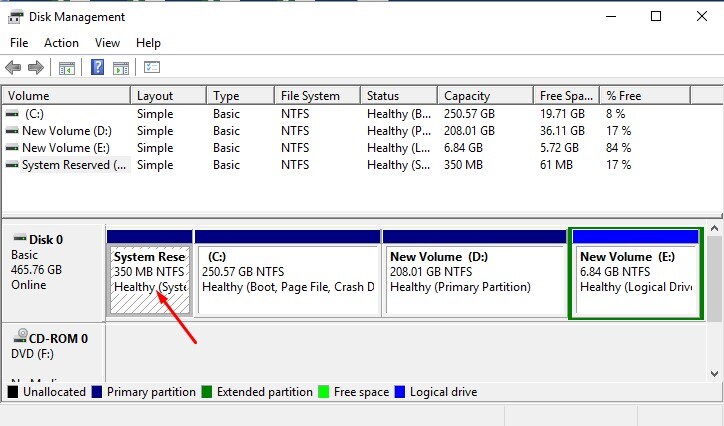This screenshot has height=426, width=724.
Task: Select the New Volume (D:) drive icon in list
Action: tap(12, 131)
